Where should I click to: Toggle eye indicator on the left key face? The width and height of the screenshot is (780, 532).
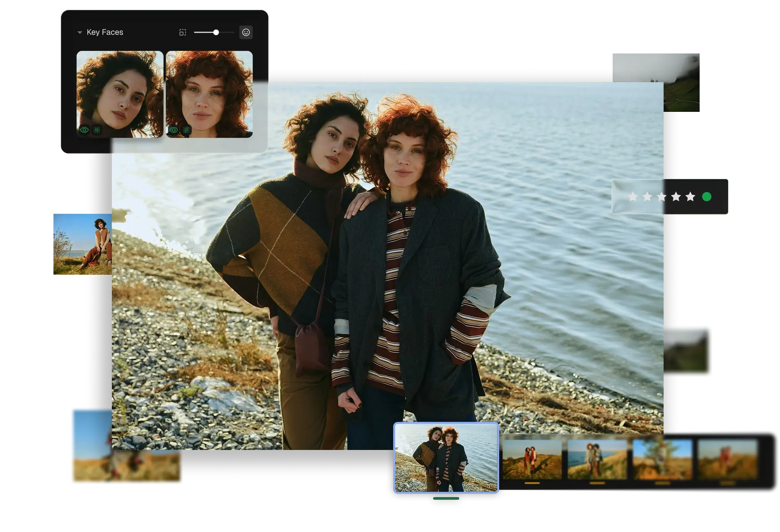(x=85, y=130)
